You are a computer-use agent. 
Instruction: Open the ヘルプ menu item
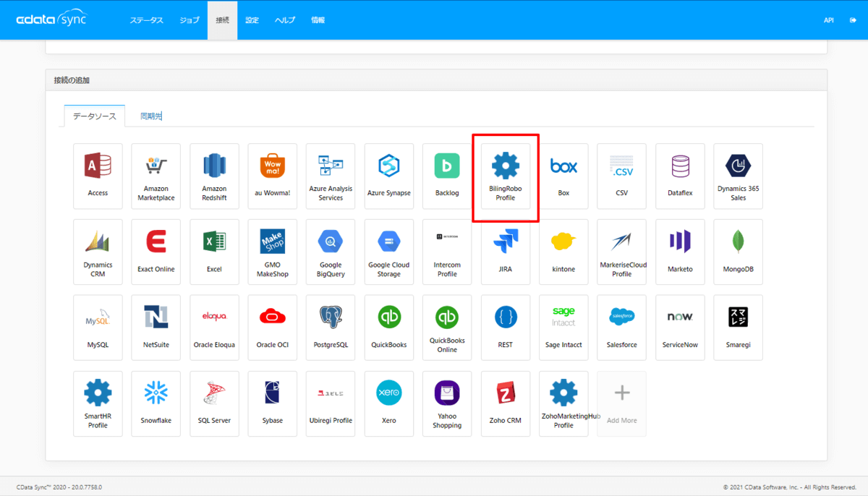[285, 20]
